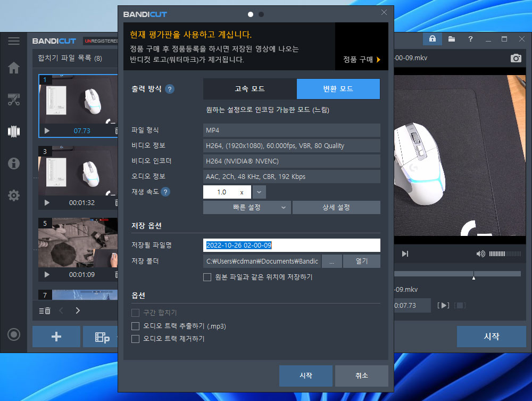
Task: Open 상세 설정 button
Action: click(336, 208)
